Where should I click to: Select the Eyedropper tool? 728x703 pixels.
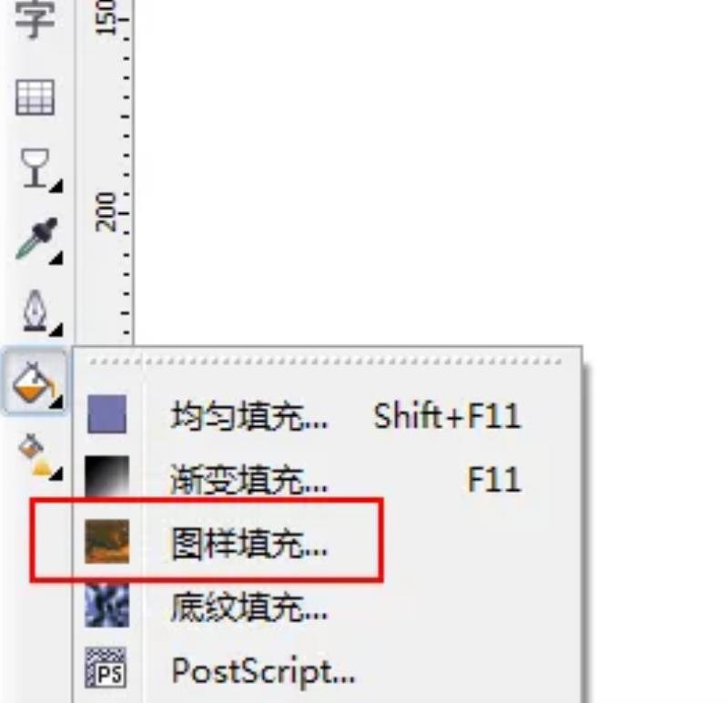37,238
